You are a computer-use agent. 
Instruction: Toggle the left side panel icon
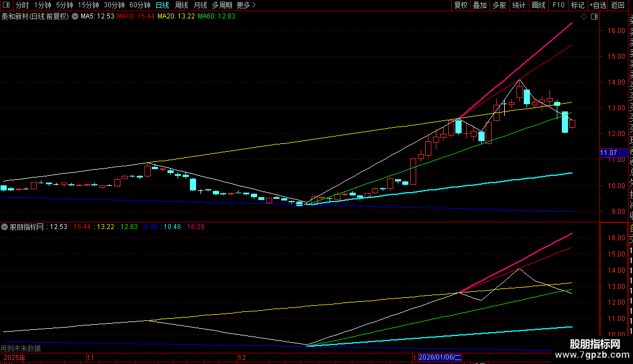pos(7,5)
